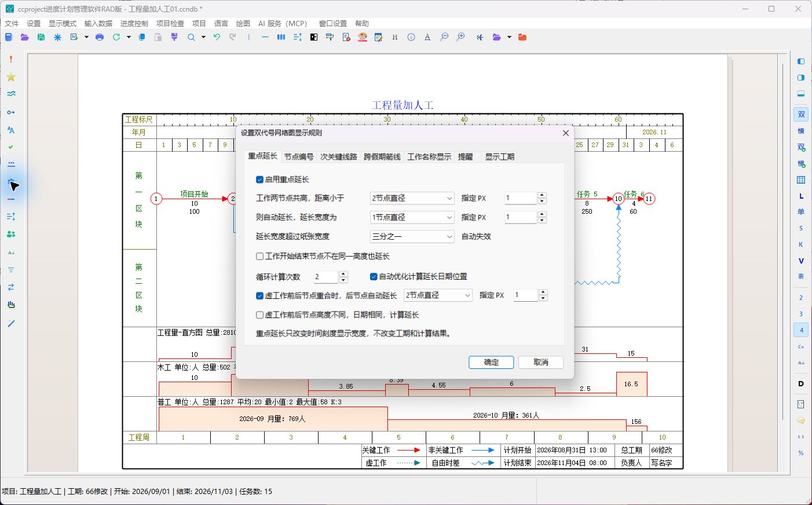Click the color palette icon in the toolbar
Screen dimensions: 812x505
pos(363,37)
